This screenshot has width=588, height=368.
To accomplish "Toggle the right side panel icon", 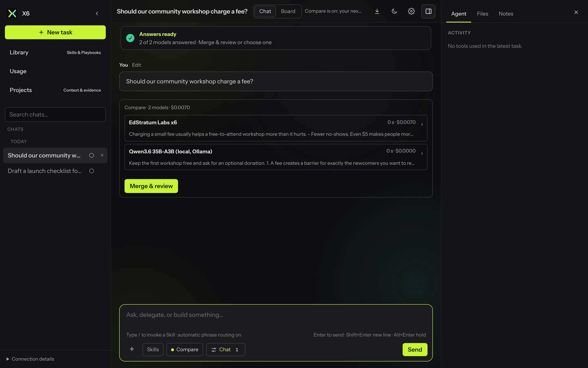I will pyautogui.click(x=428, y=11).
